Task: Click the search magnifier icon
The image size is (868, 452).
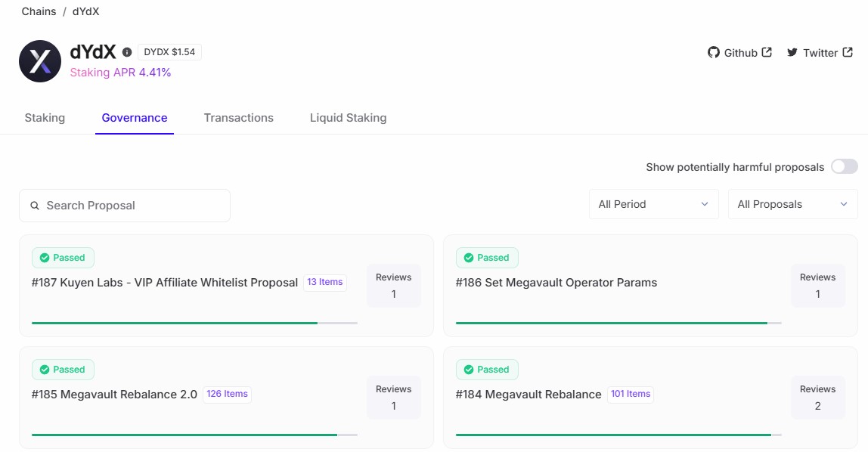Action: coord(35,206)
